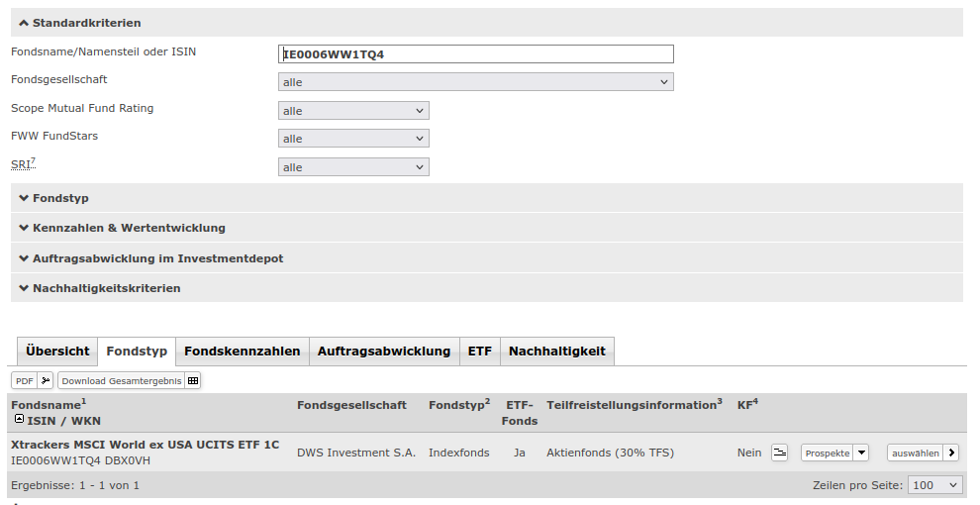Open the Scope Mutual Fund Rating dropdown
980x505 pixels.
(x=353, y=111)
